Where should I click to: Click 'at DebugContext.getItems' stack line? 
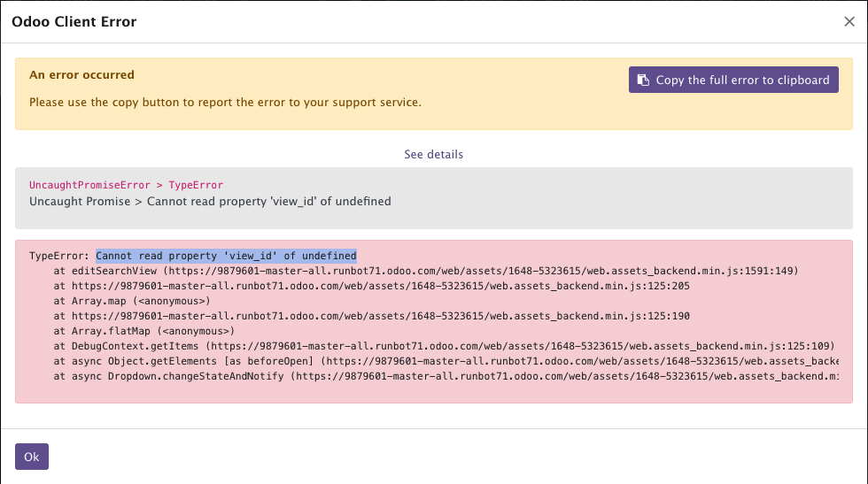444,346
